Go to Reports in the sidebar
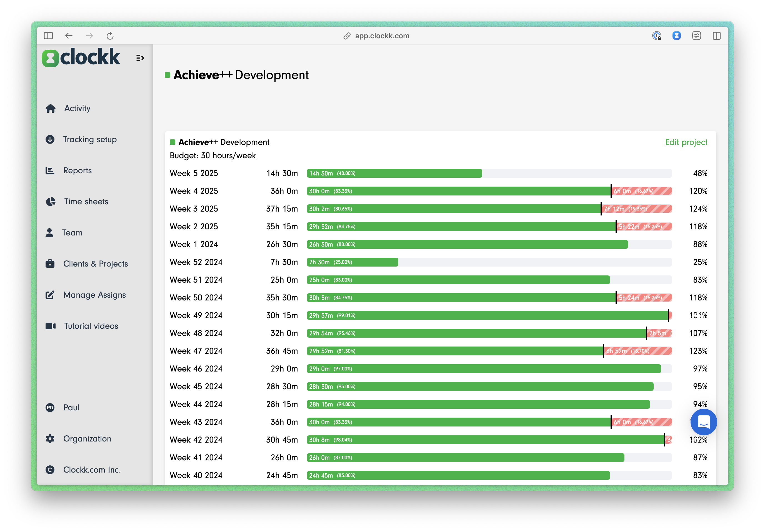 77,170
